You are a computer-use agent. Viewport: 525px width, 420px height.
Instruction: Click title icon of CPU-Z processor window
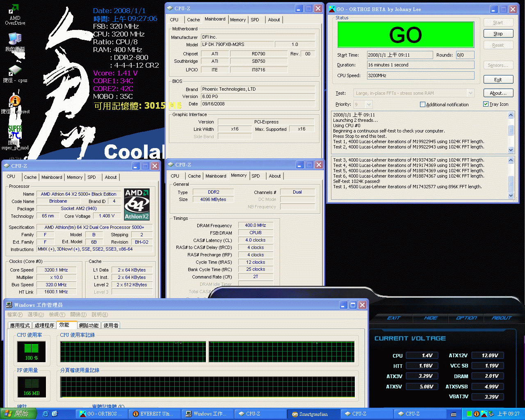coord(7,166)
